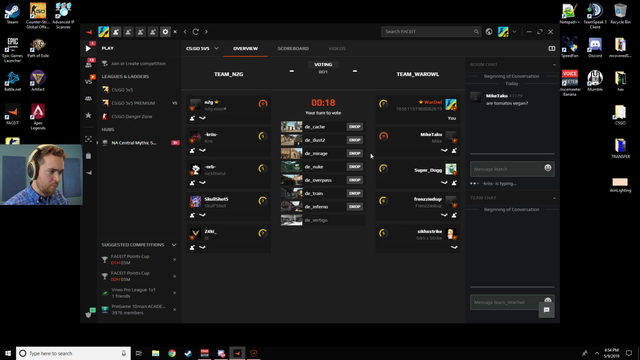Click the WarOwl profile avatar in header

[503, 31]
